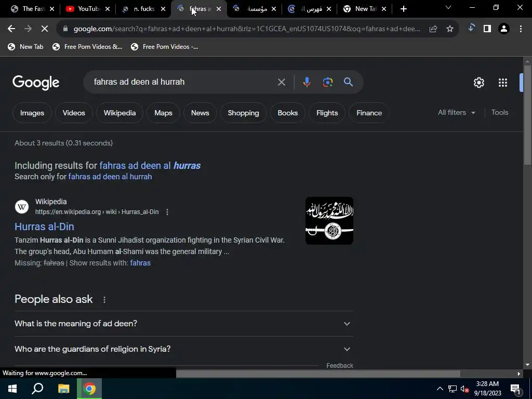Open the Hurras al-Din flag thumbnail
Image resolution: width=532 pixels, height=399 pixels.
tap(329, 221)
